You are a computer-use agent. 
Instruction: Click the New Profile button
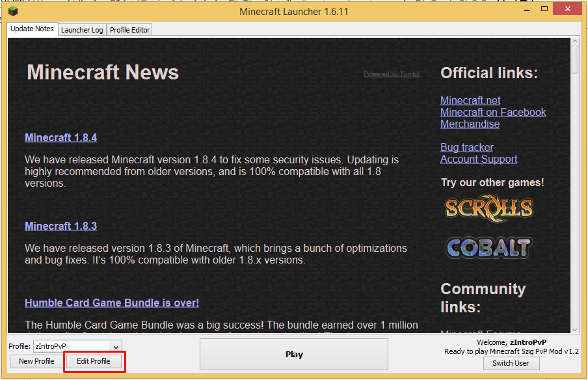[36, 361]
